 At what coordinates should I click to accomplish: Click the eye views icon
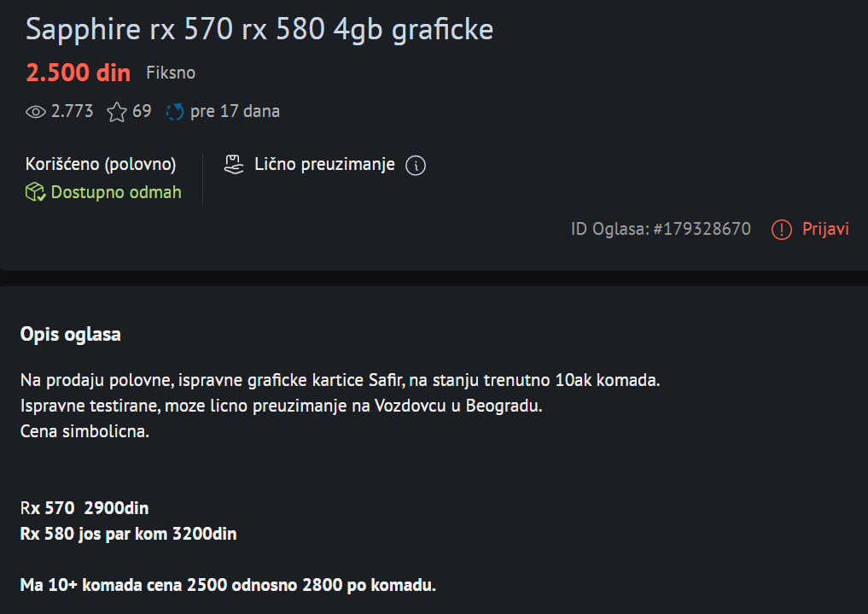[36, 112]
